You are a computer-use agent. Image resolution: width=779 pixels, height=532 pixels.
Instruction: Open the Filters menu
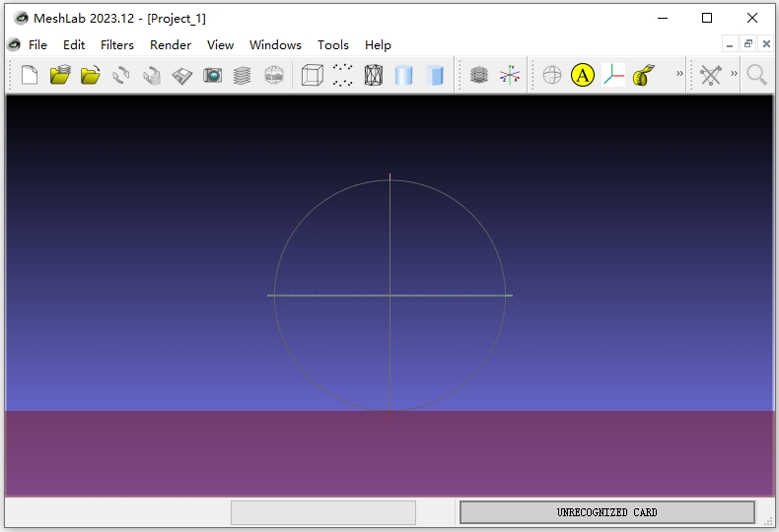point(117,44)
